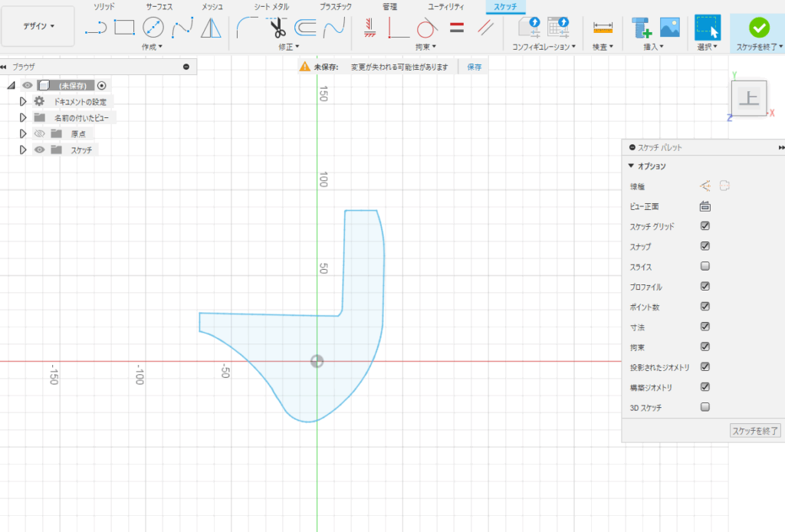Enable the スライス checkbox
Viewport: 785px width, 532px height.
tap(705, 267)
